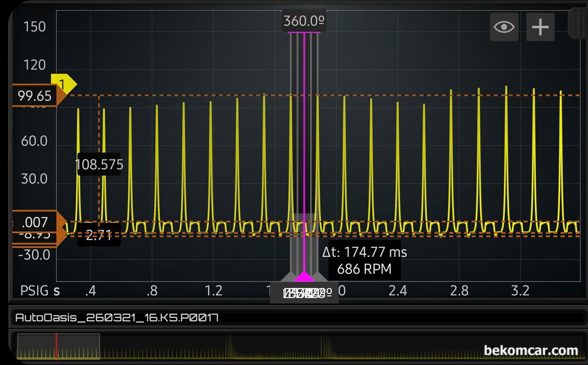Jump to the second tall spike in the overview
Screen dimensions: 588x365
(322, 345)
